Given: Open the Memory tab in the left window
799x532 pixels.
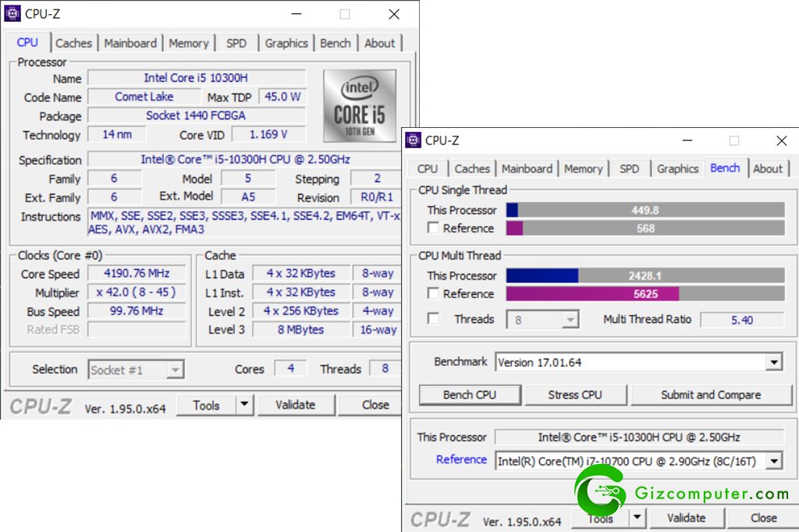Looking at the screenshot, I should [x=189, y=44].
